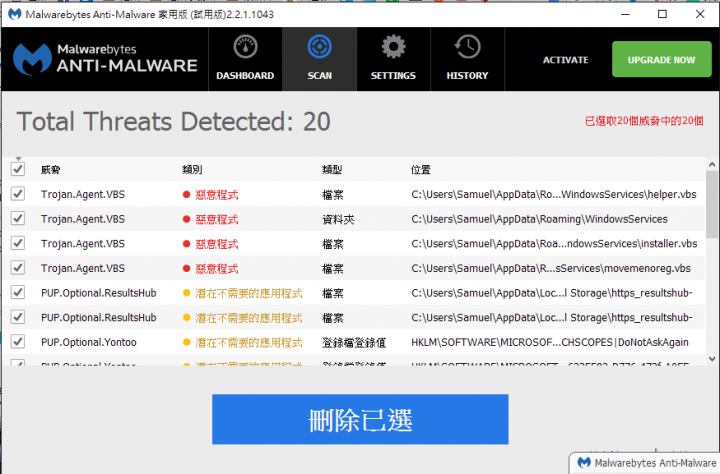Click the threat list scrollbar thumb
This screenshot has height=474, width=720.
tap(712, 204)
